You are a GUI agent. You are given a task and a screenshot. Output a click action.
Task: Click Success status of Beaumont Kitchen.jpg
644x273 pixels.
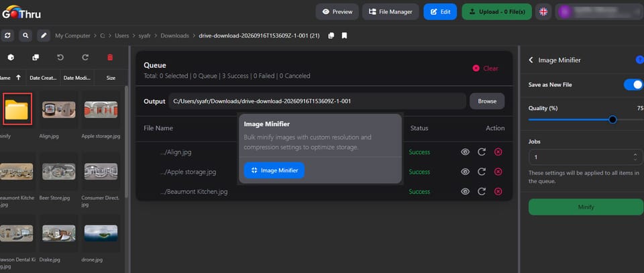click(x=419, y=192)
